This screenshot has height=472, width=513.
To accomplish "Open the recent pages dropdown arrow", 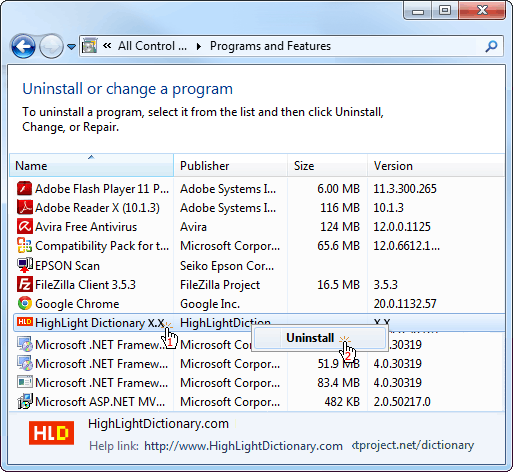I will click(x=71, y=47).
